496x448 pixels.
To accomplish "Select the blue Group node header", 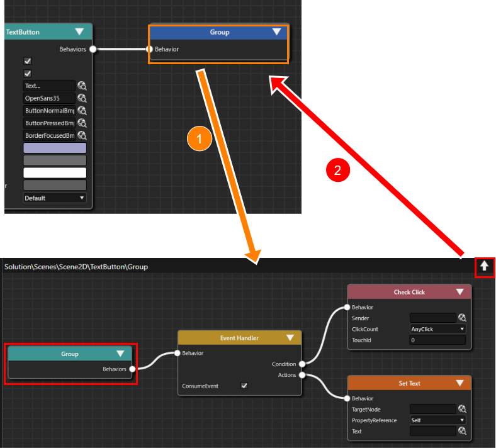I will pos(218,32).
